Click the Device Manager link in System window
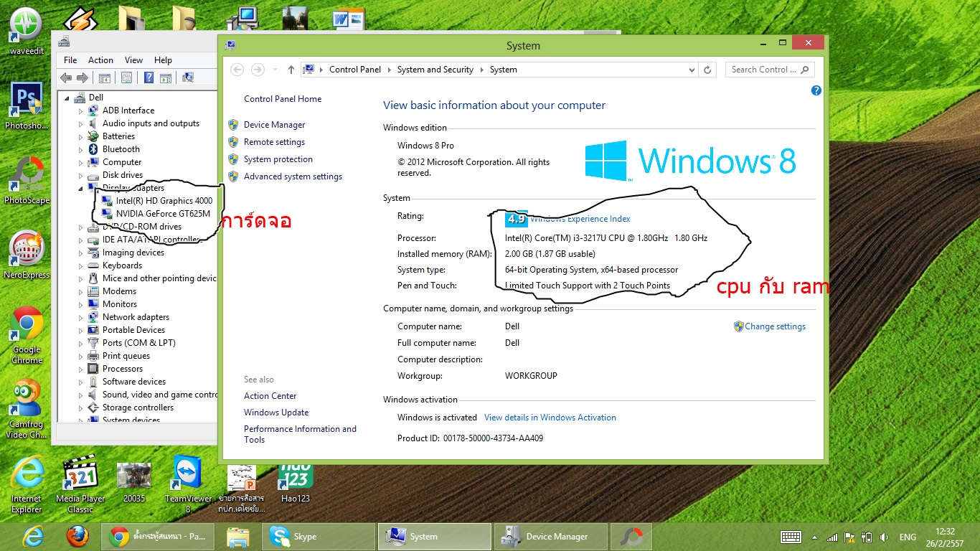980x551 pixels. (274, 125)
